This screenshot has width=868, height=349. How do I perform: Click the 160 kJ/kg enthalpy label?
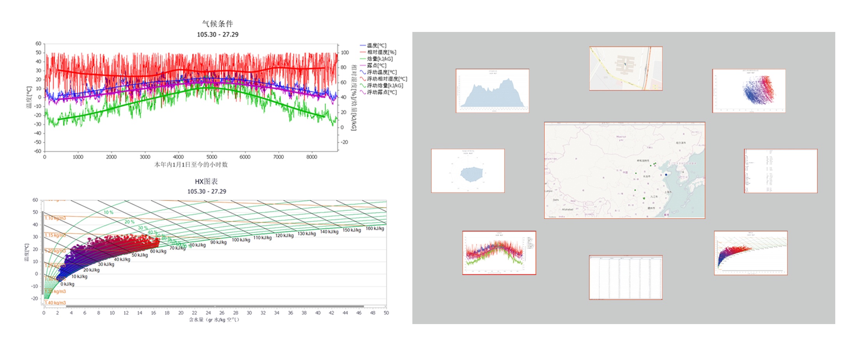click(375, 228)
